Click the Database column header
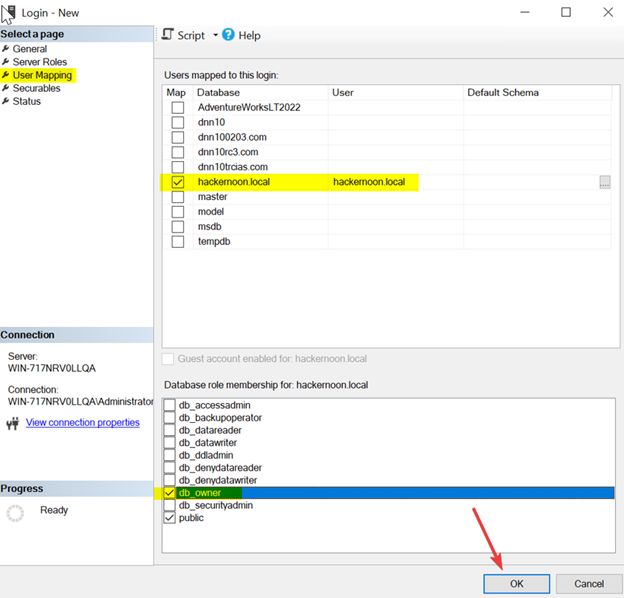The image size is (624, 598). [x=260, y=92]
